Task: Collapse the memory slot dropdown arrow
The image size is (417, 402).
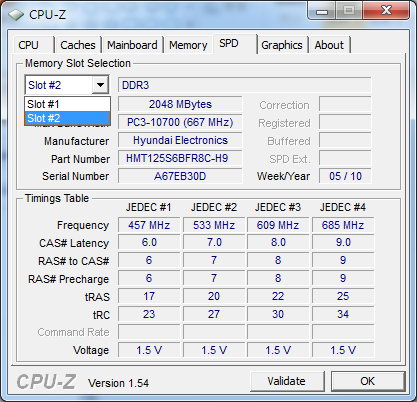Action: (x=100, y=85)
